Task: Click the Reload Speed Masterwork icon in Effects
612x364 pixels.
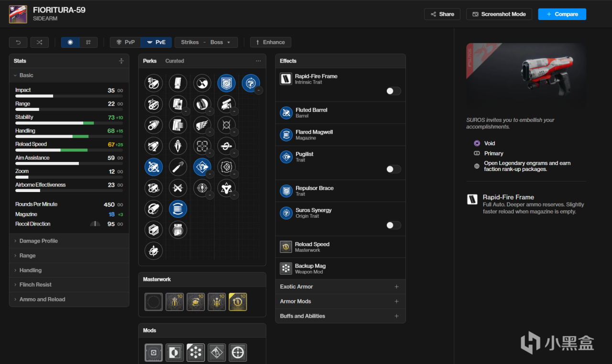Action: click(286, 246)
